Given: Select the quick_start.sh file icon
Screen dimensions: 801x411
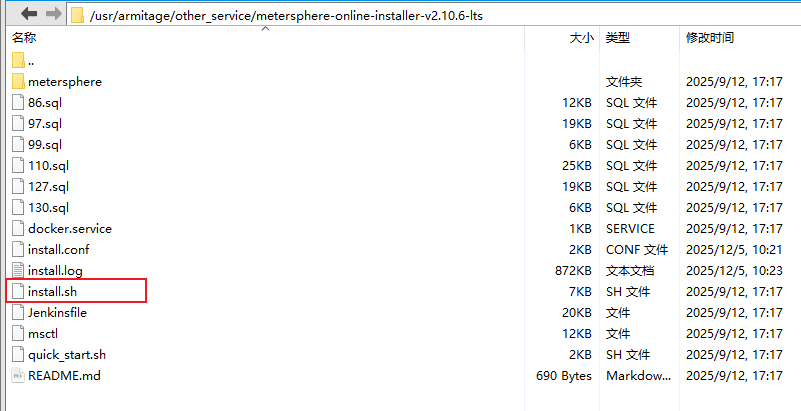Looking at the screenshot, I should pos(18,354).
